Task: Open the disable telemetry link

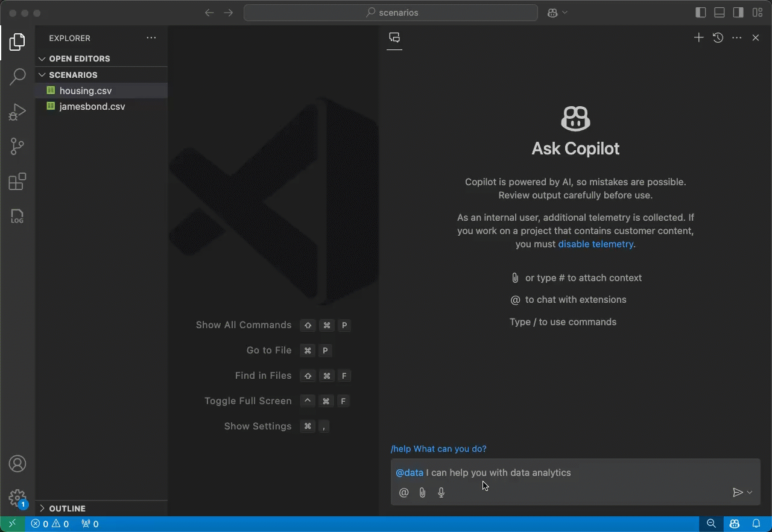Action: 595,244
